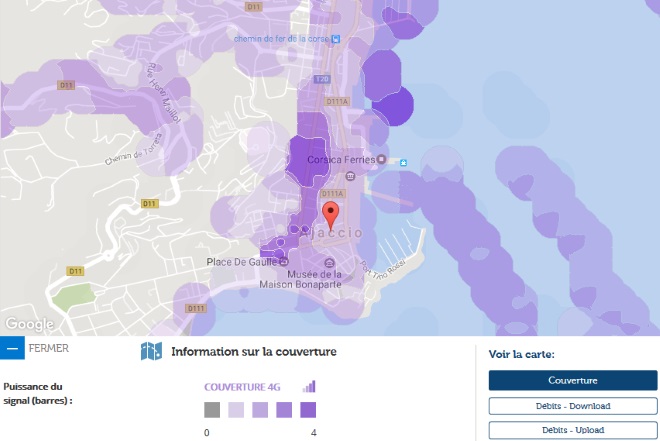
Task: Switch to Debits - Upload map
Action: pos(573,430)
